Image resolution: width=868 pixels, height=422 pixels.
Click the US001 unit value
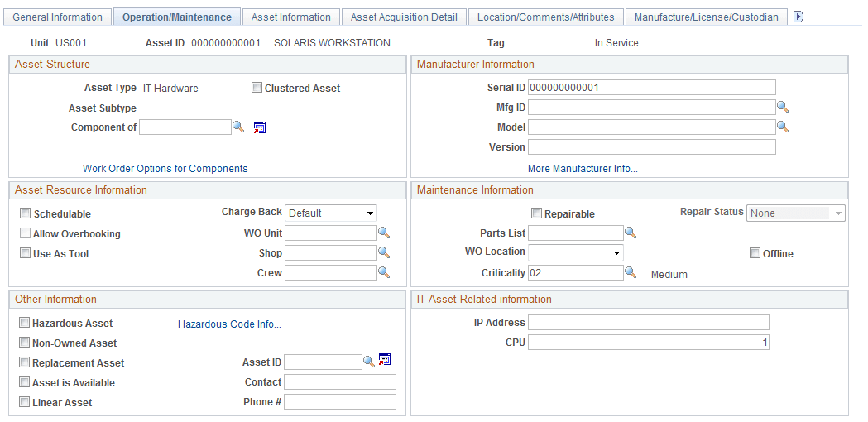click(x=71, y=43)
